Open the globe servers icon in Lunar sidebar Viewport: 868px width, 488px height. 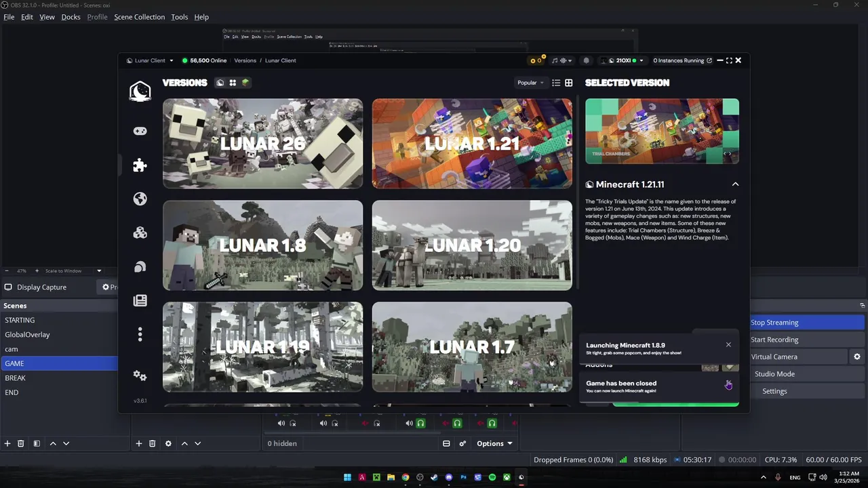tap(140, 199)
